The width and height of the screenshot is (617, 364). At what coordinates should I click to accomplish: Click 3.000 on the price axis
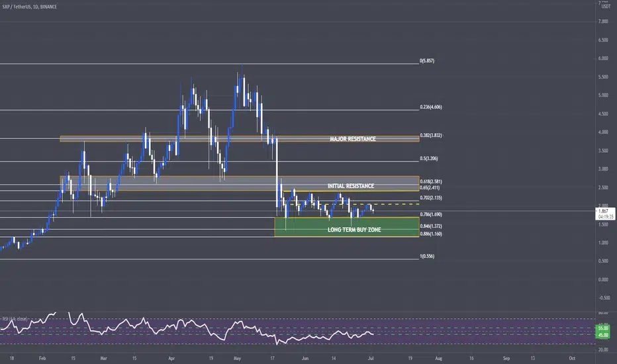click(603, 169)
